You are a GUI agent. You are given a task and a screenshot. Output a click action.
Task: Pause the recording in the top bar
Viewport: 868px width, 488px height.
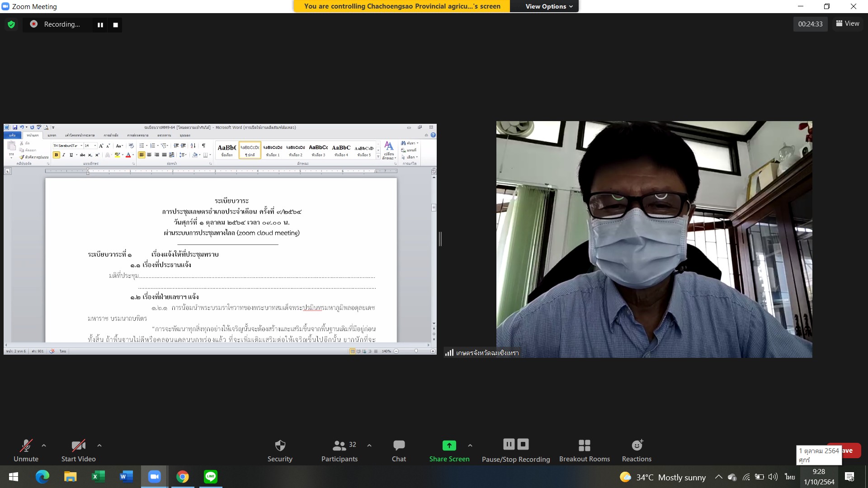click(100, 25)
